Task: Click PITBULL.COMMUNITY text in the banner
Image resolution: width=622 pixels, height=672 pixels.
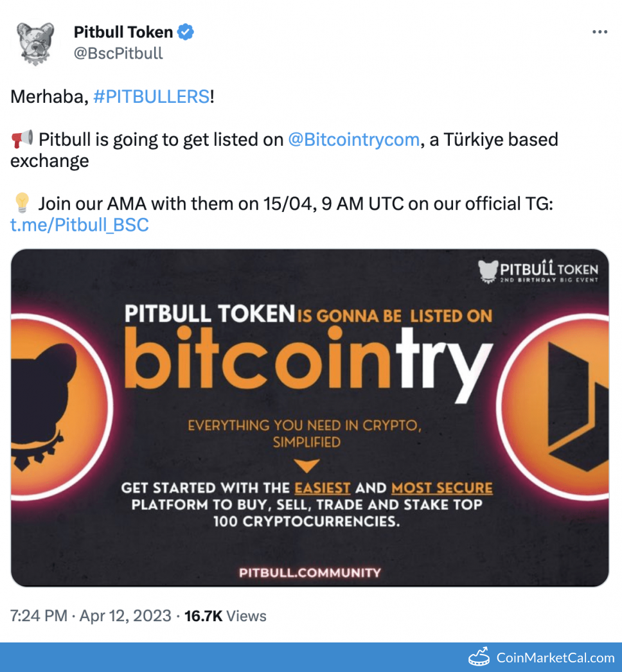Action: click(x=310, y=572)
